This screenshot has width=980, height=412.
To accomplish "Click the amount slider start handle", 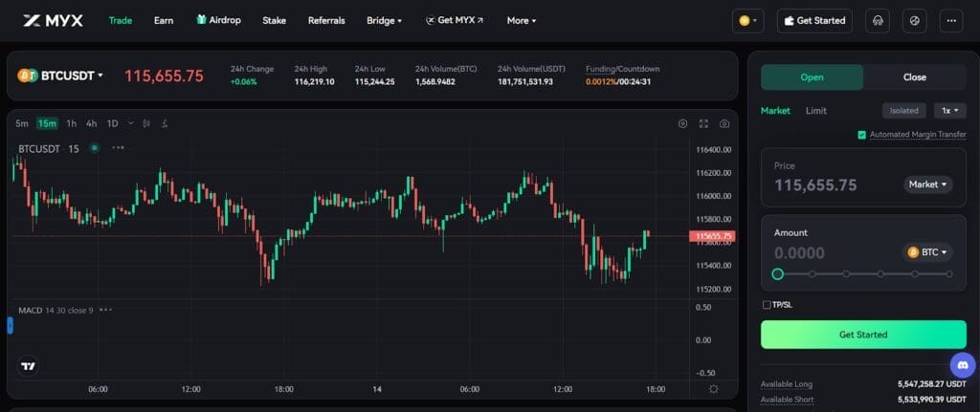I will coord(777,274).
